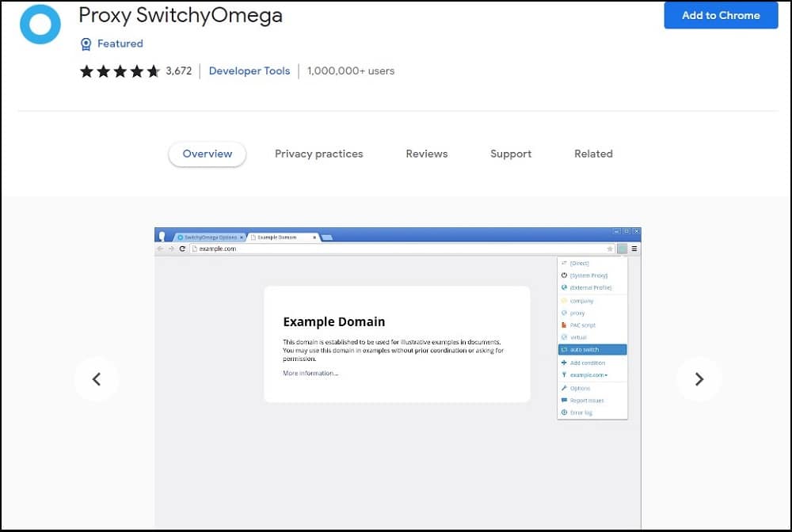Click the new tab button in preview browser
The height and width of the screenshot is (532, 792).
tap(327, 237)
